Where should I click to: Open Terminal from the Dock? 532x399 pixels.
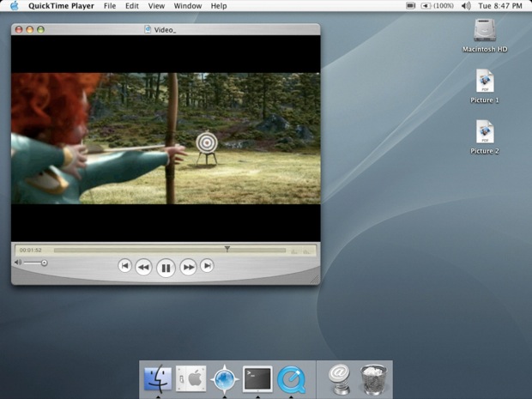pyautogui.click(x=257, y=378)
